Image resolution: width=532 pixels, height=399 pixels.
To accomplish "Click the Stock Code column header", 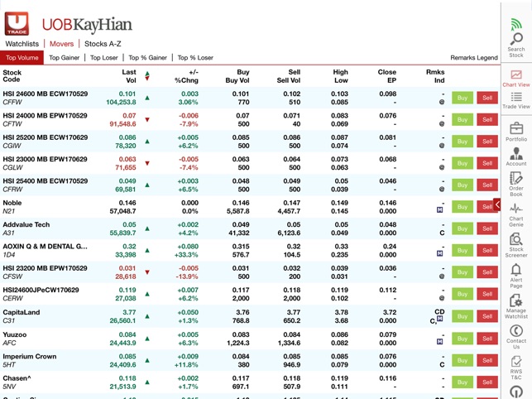I will 12,76.
